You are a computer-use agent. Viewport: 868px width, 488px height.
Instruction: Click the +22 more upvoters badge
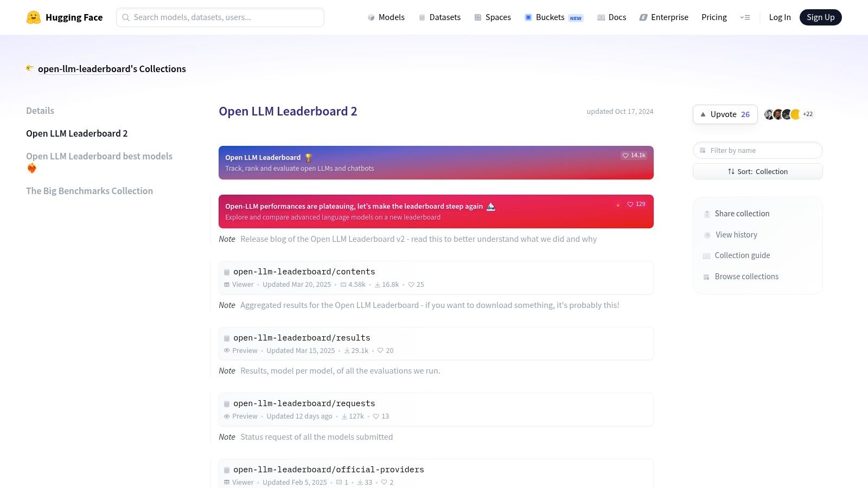coord(808,114)
